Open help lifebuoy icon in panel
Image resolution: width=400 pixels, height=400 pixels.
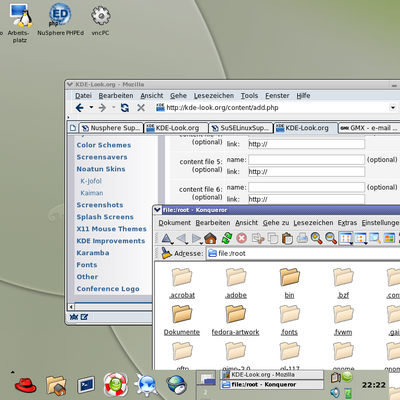coord(115,384)
